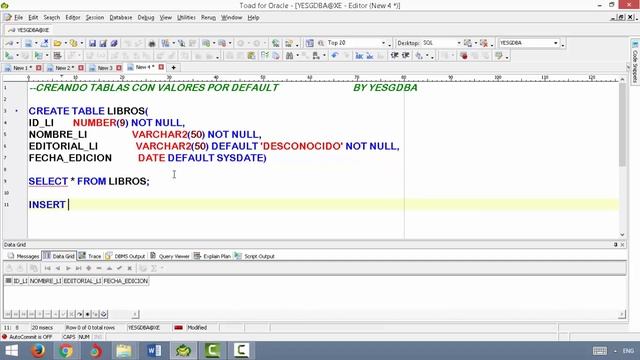
Task: Click the post edit checkmark icon in Data Grid
Action: pos(119,268)
